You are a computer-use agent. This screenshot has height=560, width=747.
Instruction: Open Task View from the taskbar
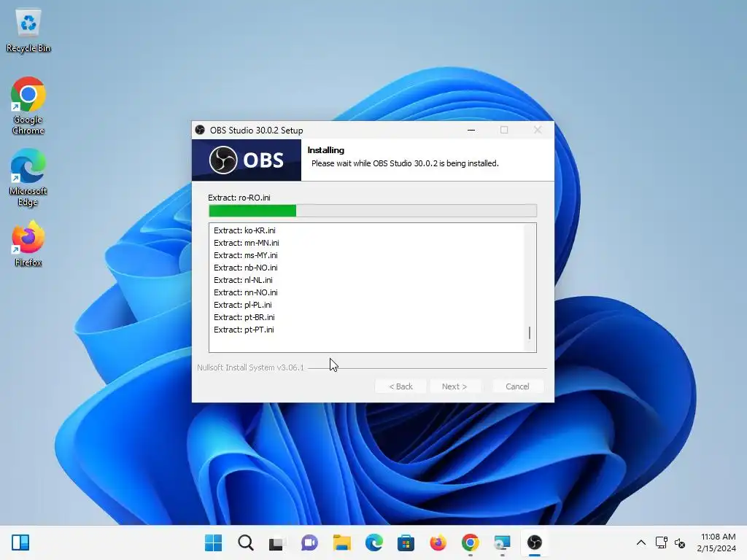click(277, 542)
